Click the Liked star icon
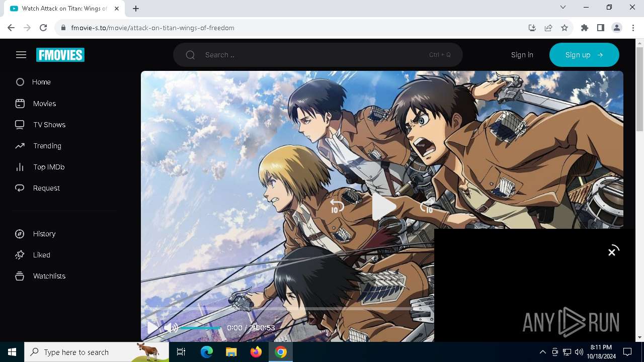The width and height of the screenshot is (644, 362). [20, 255]
